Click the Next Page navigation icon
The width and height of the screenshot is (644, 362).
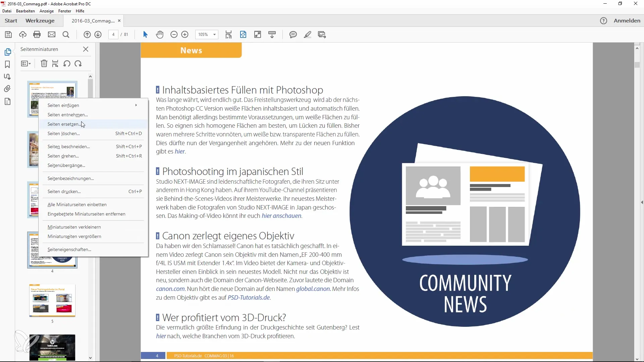coord(98,35)
